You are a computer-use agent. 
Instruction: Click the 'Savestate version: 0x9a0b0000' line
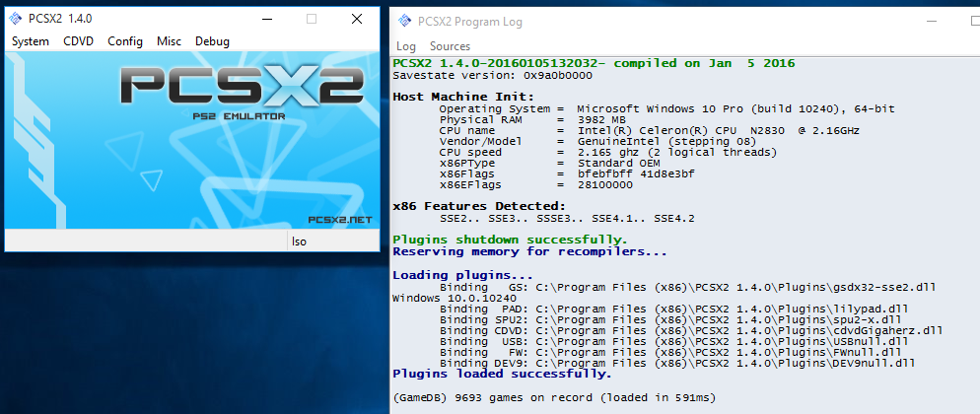pos(493,76)
